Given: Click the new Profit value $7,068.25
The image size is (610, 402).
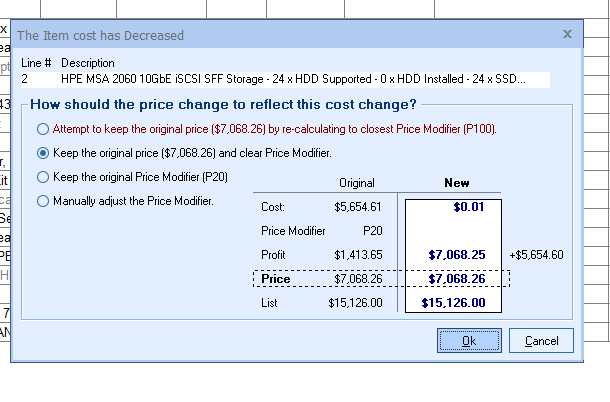Looking at the screenshot, I should 457,255.
